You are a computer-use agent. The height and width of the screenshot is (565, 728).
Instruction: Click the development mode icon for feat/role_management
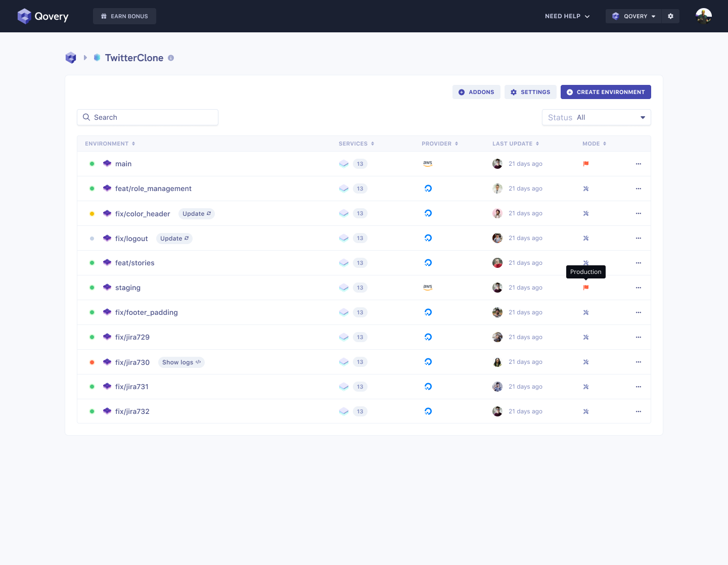point(586,189)
